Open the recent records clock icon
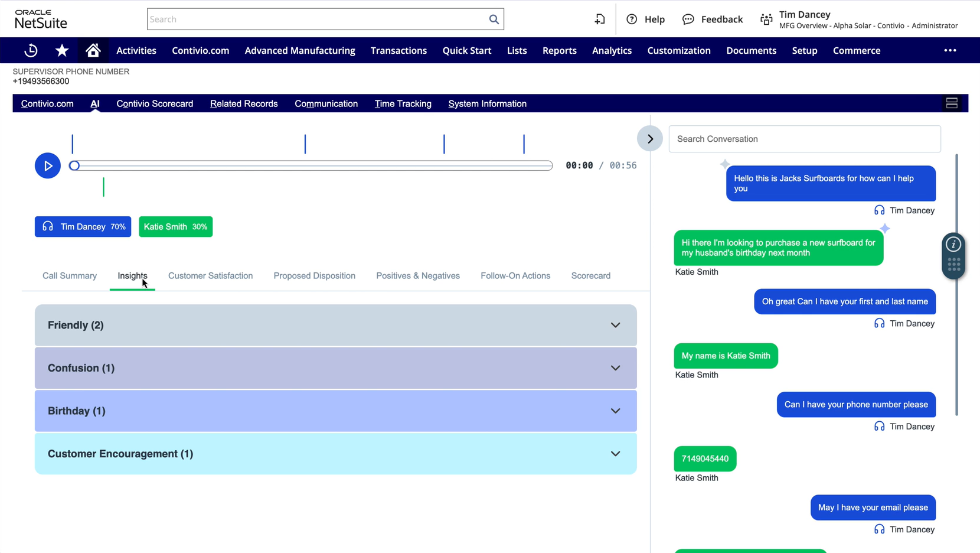980x553 pixels. (x=31, y=50)
